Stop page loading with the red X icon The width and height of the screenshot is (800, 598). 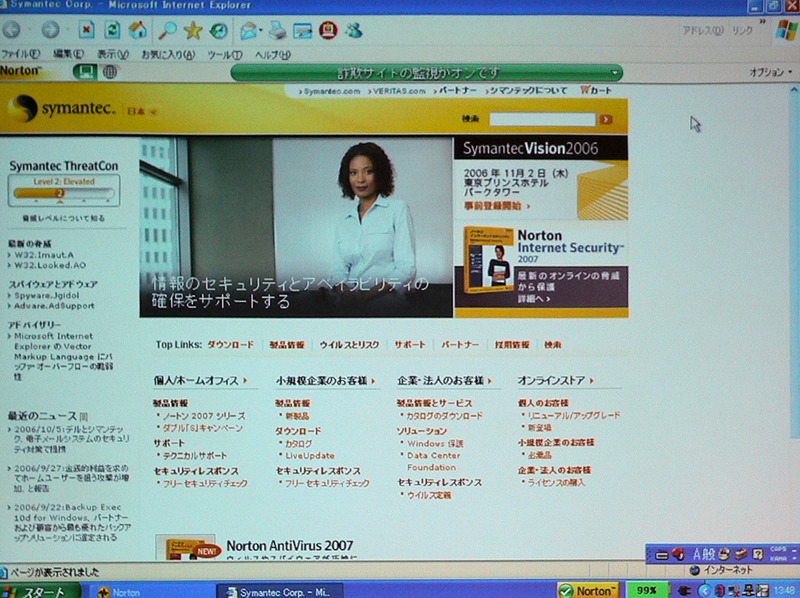pyautogui.click(x=87, y=30)
